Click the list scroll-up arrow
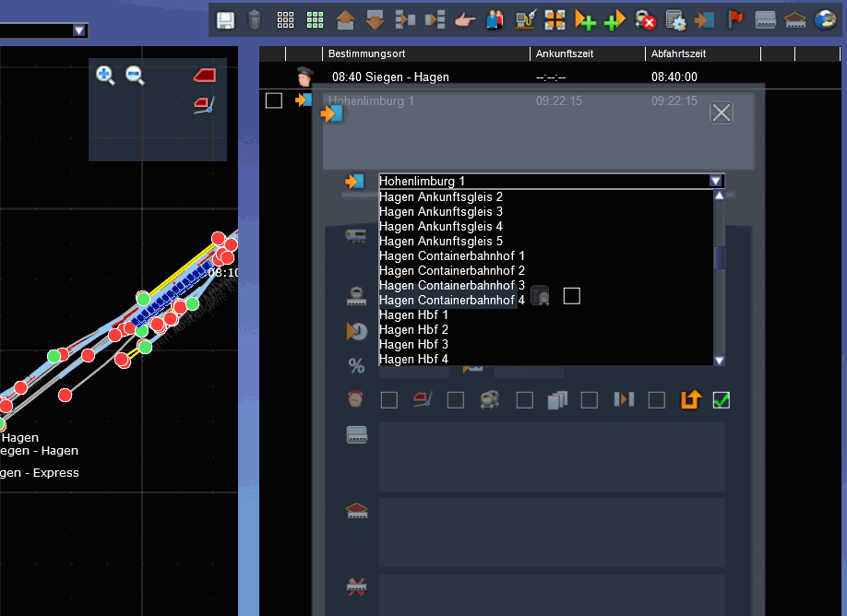This screenshot has height=616, width=847. pos(720,195)
